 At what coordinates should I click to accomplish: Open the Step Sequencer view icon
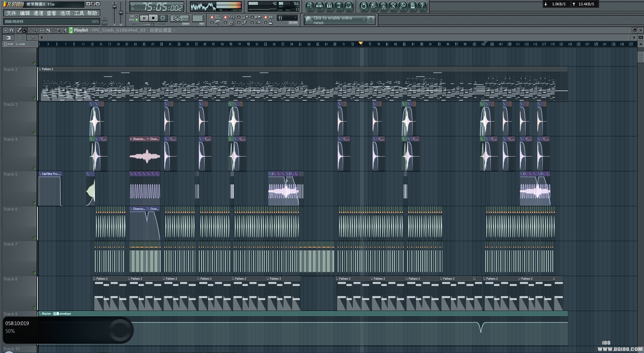[319, 6]
